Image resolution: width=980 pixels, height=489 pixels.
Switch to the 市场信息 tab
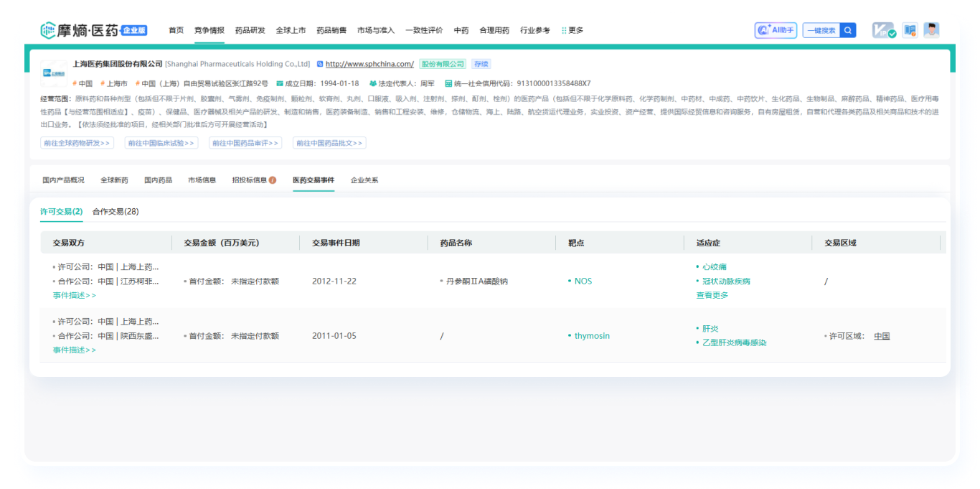[202, 180]
